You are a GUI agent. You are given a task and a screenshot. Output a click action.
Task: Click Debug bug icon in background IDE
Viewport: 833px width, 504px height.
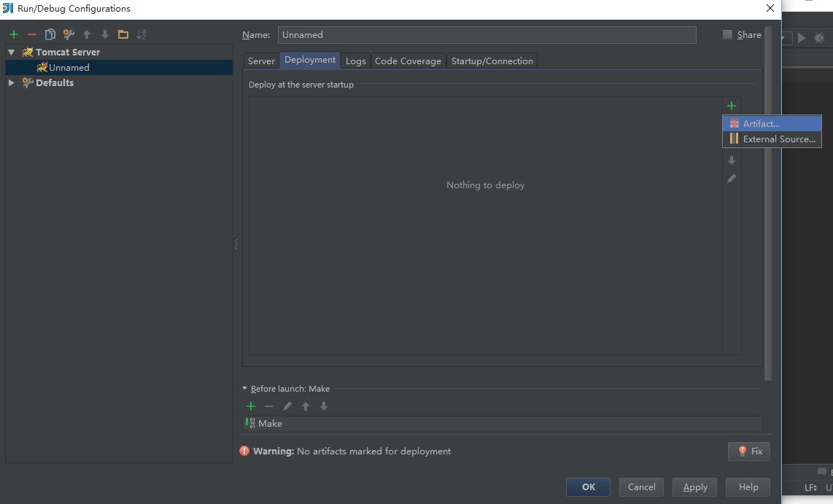pyautogui.click(x=820, y=38)
